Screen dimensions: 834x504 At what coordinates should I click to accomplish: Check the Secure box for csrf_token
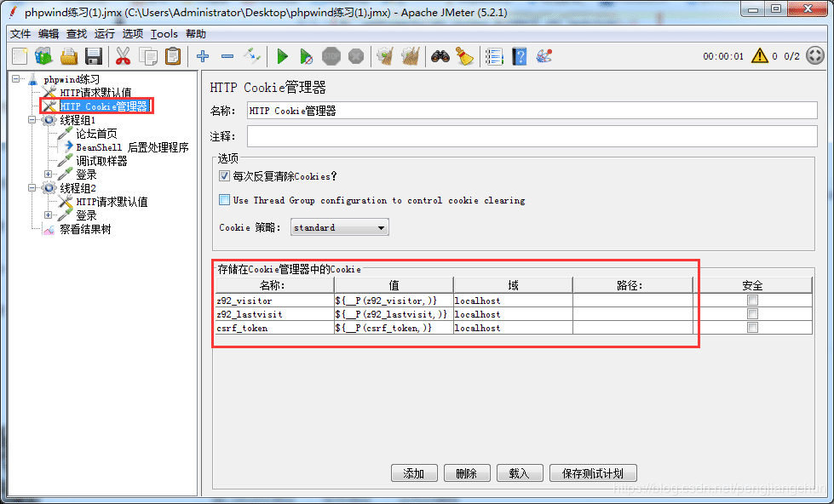pyautogui.click(x=752, y=328)
